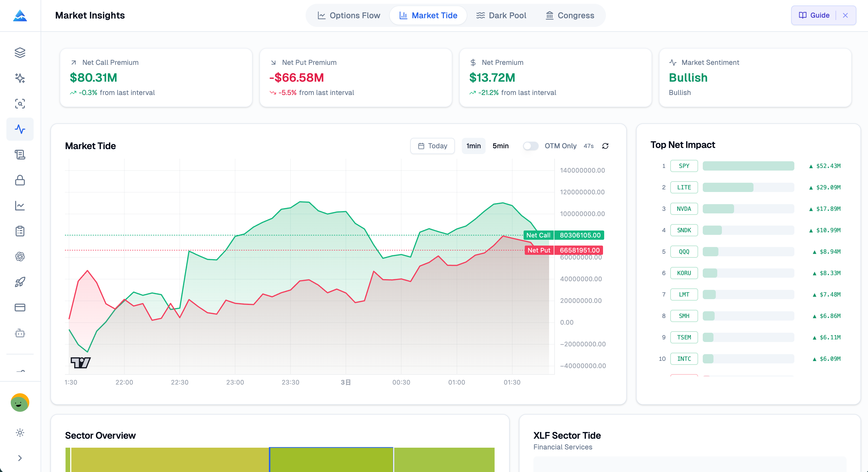Open the scroll document panel in the sidebar
This screenshot has height=472, width=868.
click(x=20, y=155)
